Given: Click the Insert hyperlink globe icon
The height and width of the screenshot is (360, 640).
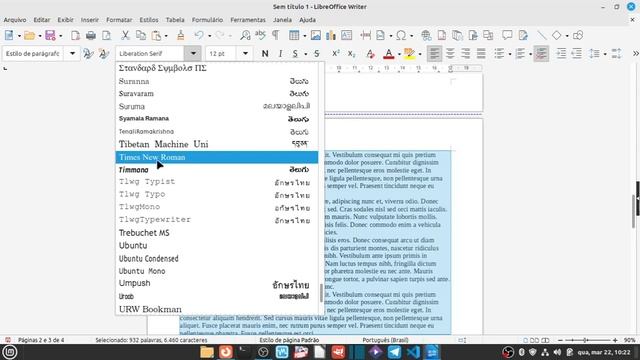Looking at the screenshot, I should [426, 36].
